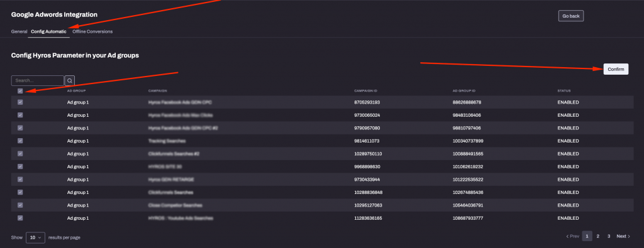Toggle checkbox for campaign ID 9968898630

[20, 166]
